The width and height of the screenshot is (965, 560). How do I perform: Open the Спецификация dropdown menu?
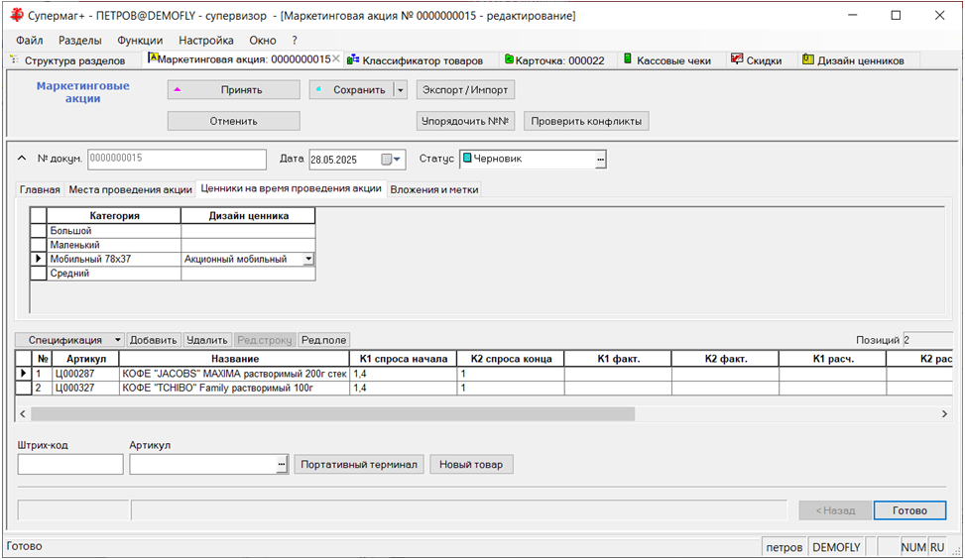point(118,340)
